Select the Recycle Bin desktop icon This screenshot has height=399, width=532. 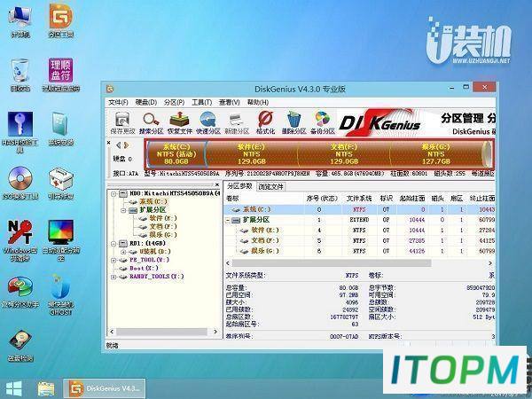click(20, 74)
